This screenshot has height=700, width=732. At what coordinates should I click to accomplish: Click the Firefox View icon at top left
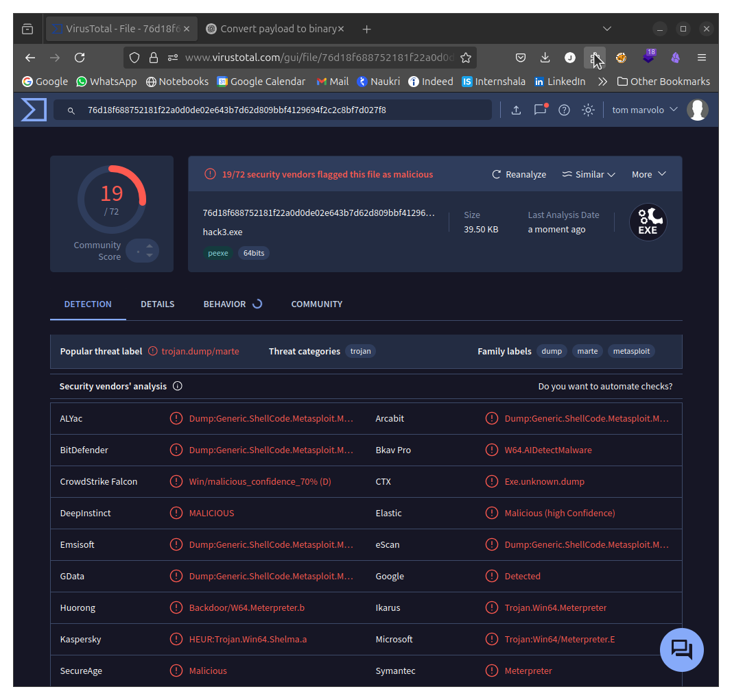coord(27,29)
